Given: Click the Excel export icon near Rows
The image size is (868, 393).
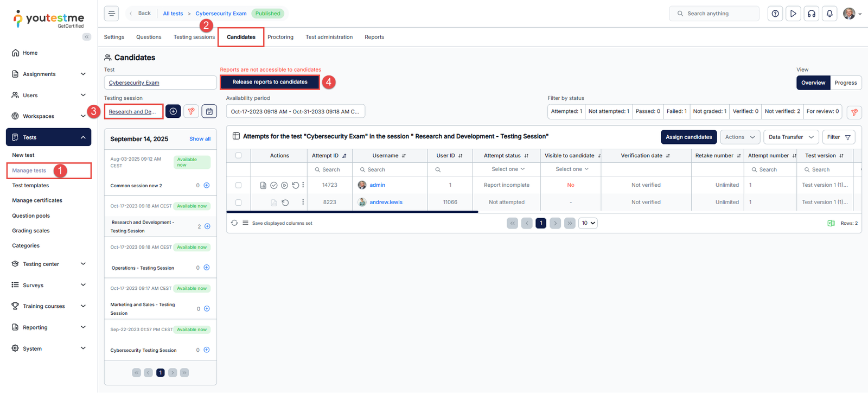Looking at the screenshot, I should pos(831,223).
